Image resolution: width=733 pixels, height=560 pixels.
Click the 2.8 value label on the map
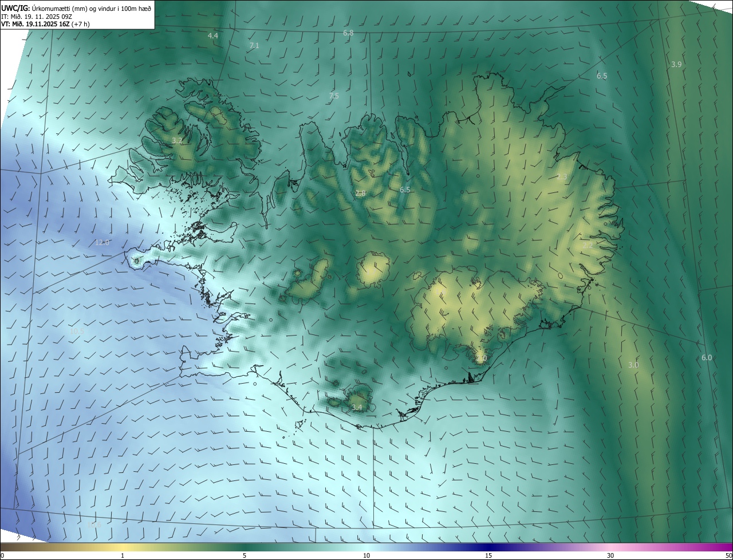click(360, 194)
